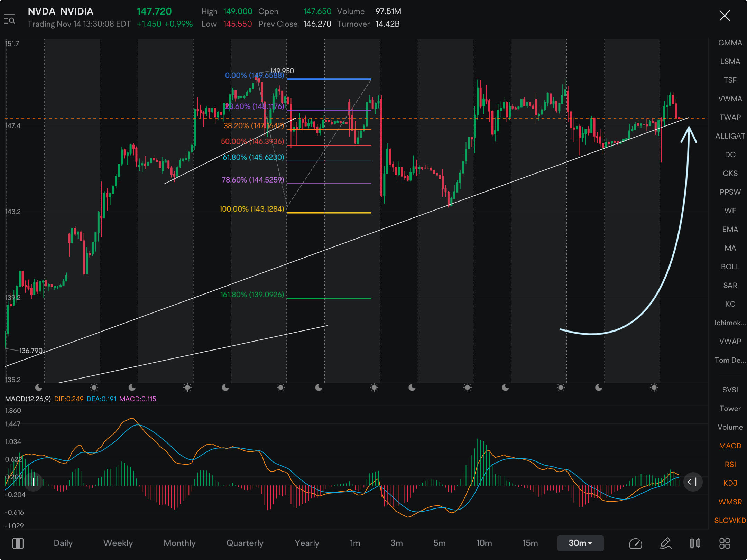
Task: Disable the SLOWKD sub-indicator
Action: click(730, 521)
